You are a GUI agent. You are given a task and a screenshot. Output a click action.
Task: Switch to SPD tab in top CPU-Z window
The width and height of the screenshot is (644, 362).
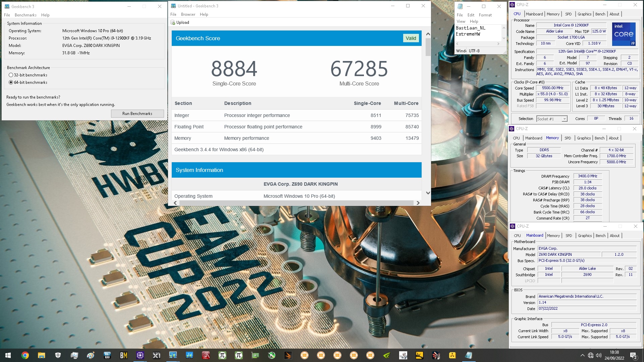coord(568,14)
